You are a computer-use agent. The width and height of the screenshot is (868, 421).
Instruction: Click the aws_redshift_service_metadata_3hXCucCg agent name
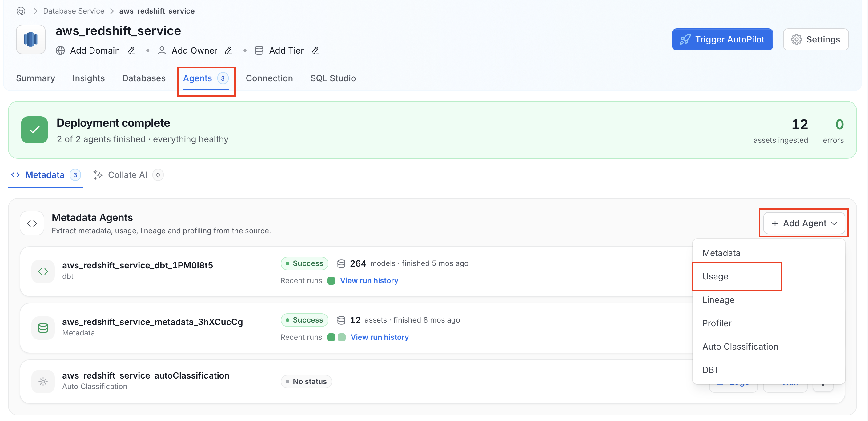(152, 322)
